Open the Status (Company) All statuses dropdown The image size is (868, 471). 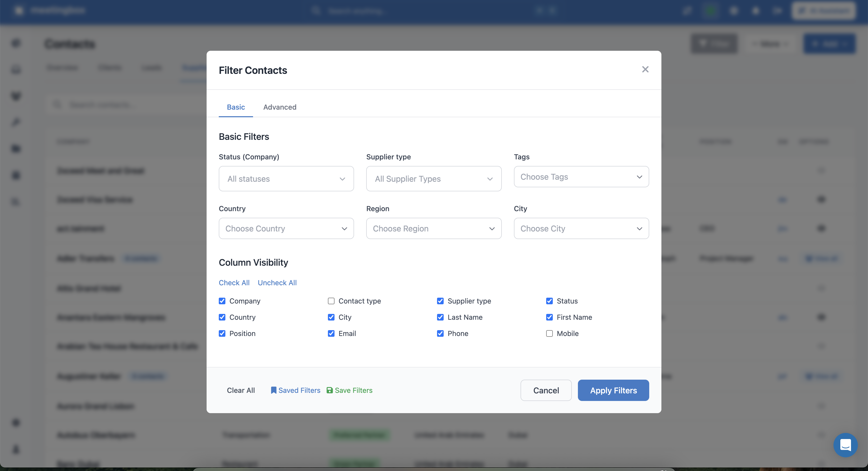286,179
